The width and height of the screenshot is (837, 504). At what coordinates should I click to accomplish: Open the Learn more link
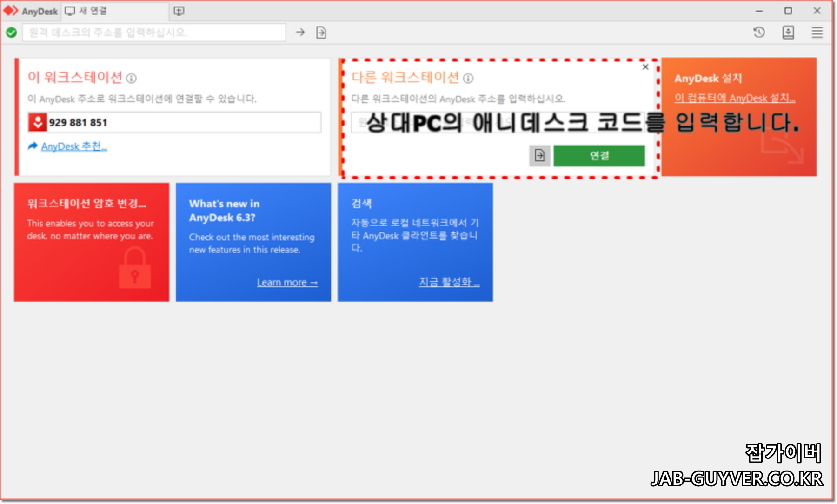pos(287,283)
